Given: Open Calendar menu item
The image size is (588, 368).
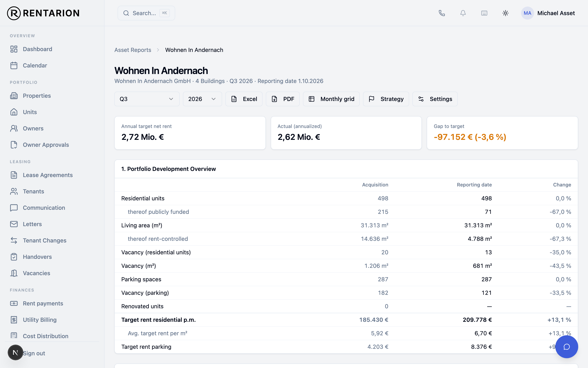Looking at the screenshot, I should [35, 65].
